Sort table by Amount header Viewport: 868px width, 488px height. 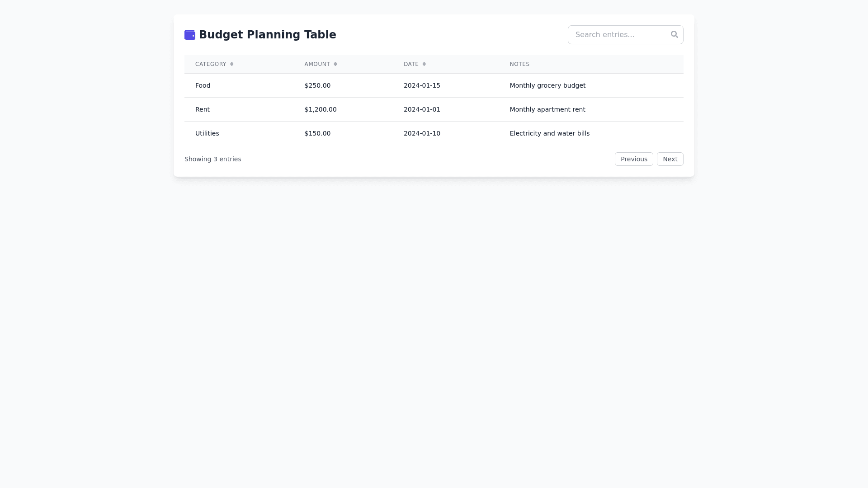pos(317,64)
